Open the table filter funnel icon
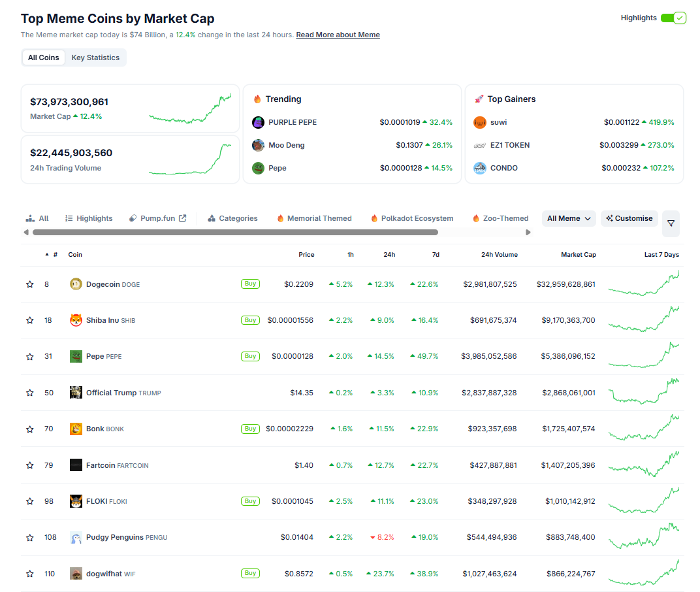Screen dimensions: 700x592 click(671, 223)
